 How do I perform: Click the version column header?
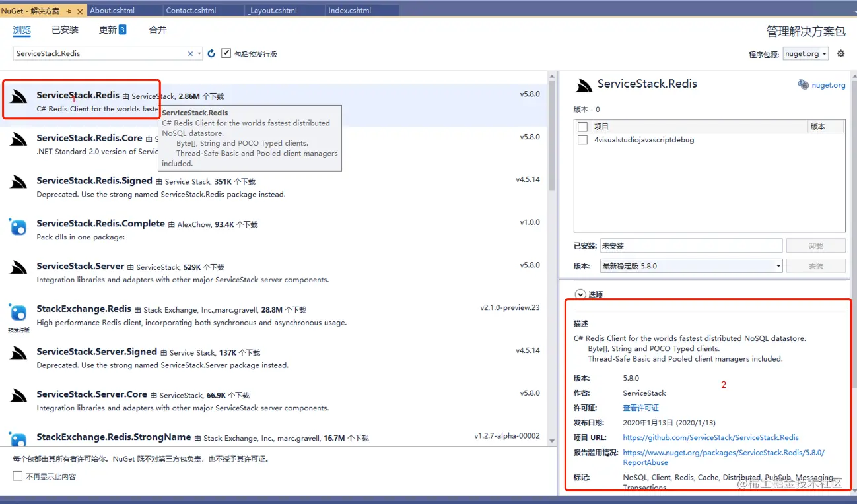[827, 127]
